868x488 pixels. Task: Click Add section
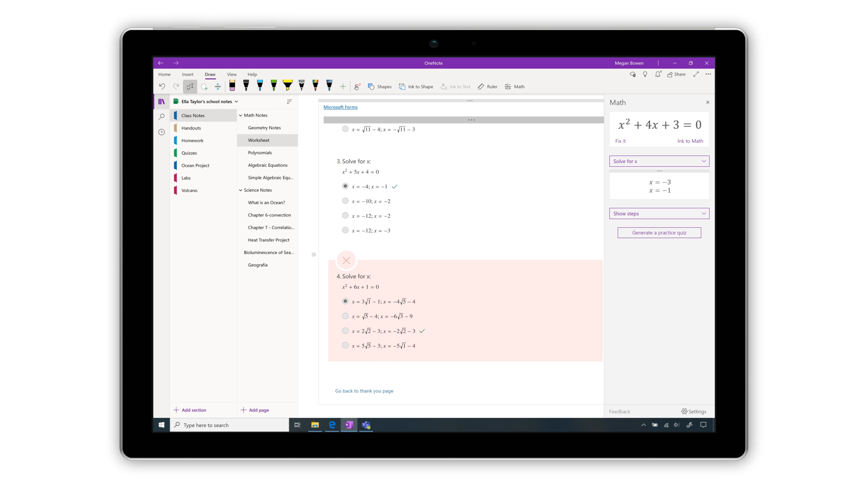(190, 410)
